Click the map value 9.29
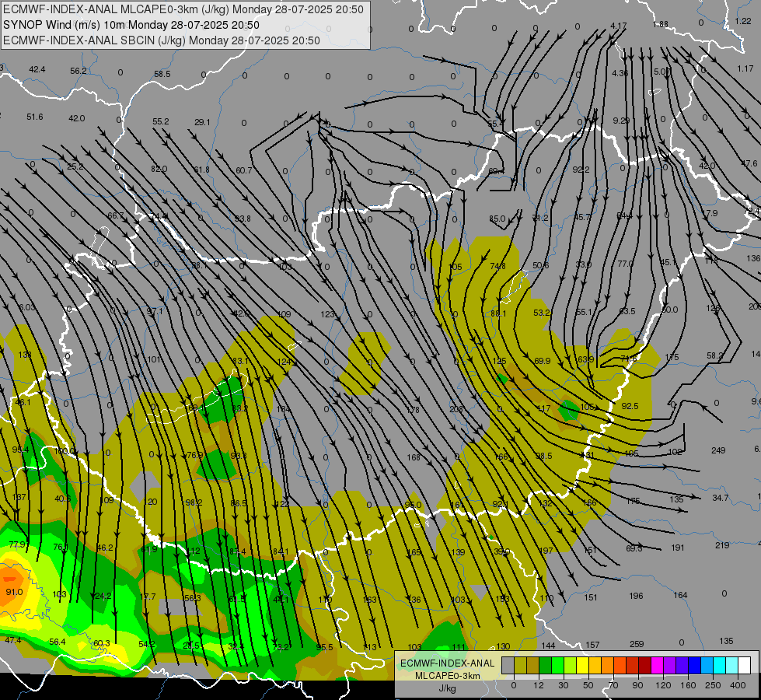Image resolution: width=761 pixels, height=700 pixels. click(621, 121)
